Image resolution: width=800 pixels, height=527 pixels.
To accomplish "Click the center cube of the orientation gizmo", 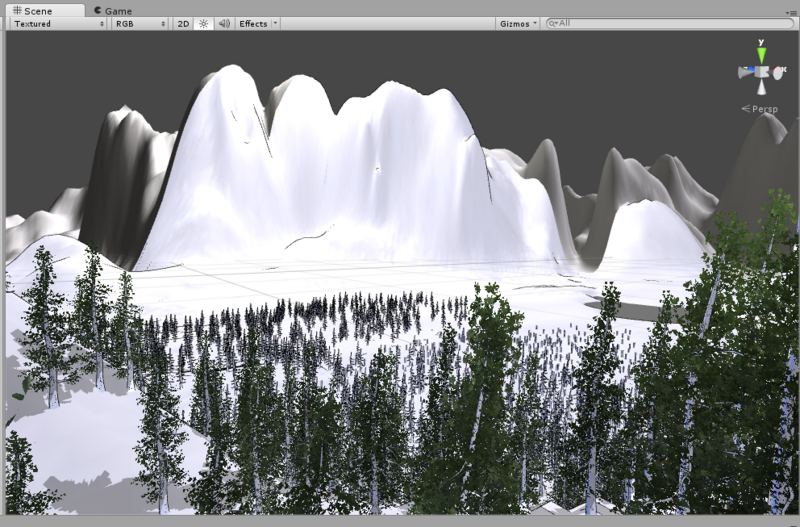I will pos(762,72).
